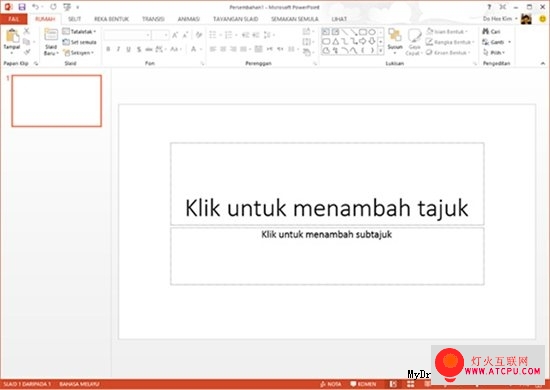Click the Format Painter brush icon
Image resolution: width=550 pixels, height=390 pixels.
(x=27, y=52)
